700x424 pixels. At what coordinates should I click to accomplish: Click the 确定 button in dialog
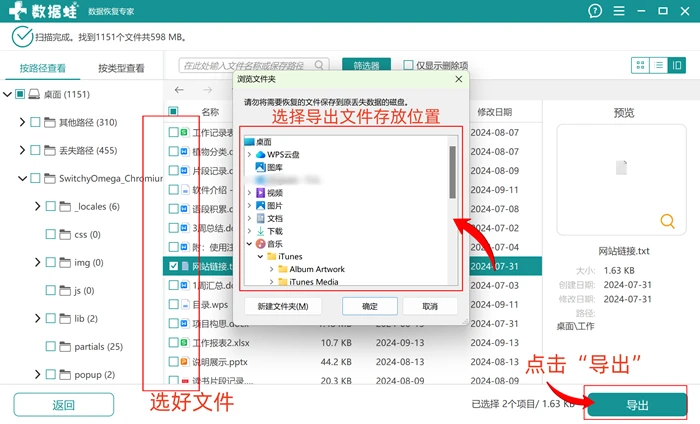(370, 307)
